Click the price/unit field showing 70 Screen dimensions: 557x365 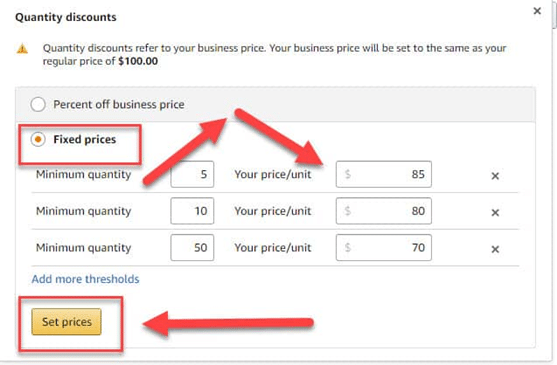click(x=384, y=247)
